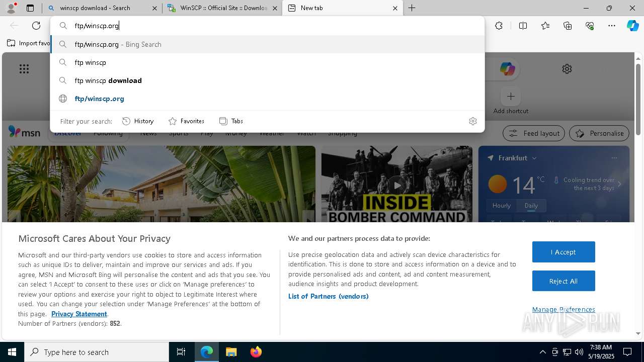644x362 pixels.
Task: Click the Windows search box on taskbar
Action: [97, 352]
